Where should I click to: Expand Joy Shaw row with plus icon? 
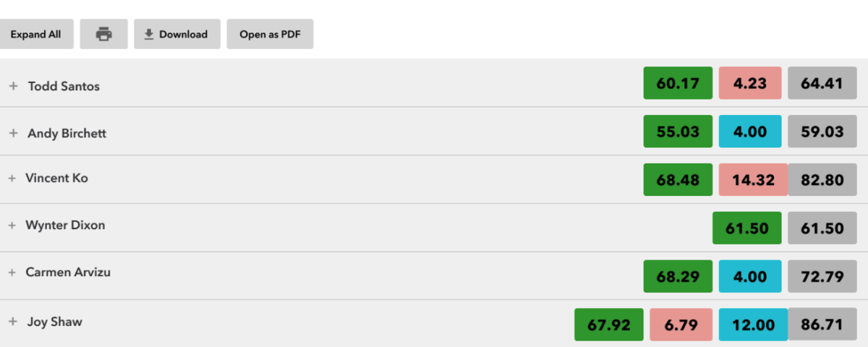coord(12,322)
